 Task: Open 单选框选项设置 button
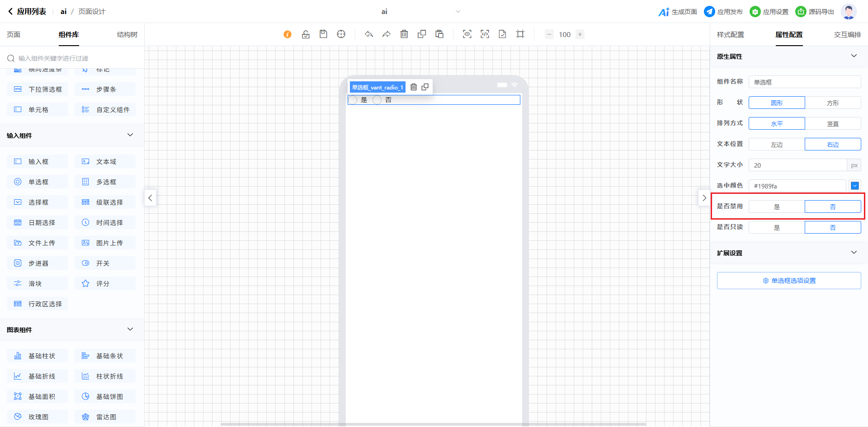(x=789, y=281)
